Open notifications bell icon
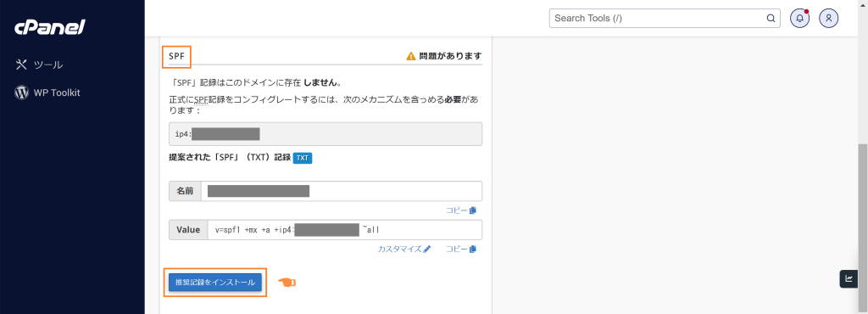The width and height of the screenshot is (868, 314). pyautogui.click(x=800, y=19)
